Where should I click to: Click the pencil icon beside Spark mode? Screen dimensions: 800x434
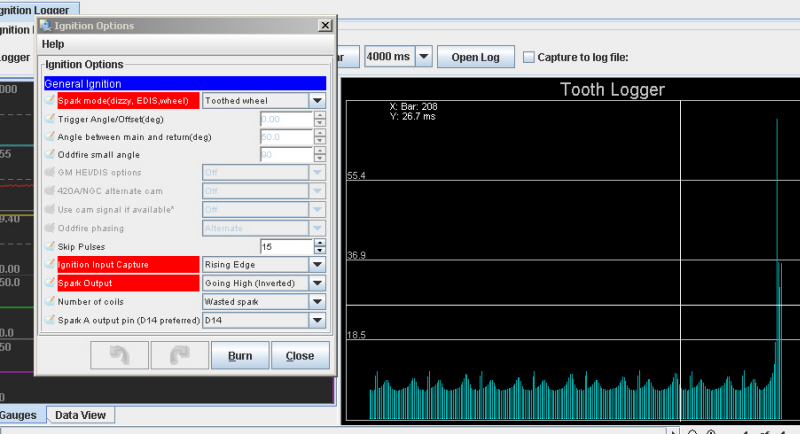click(50, 100)
